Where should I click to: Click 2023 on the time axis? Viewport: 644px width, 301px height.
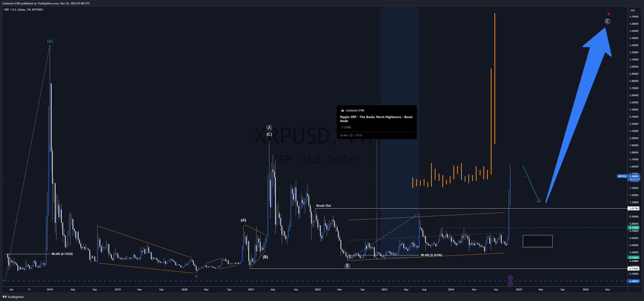pos(384,289)
